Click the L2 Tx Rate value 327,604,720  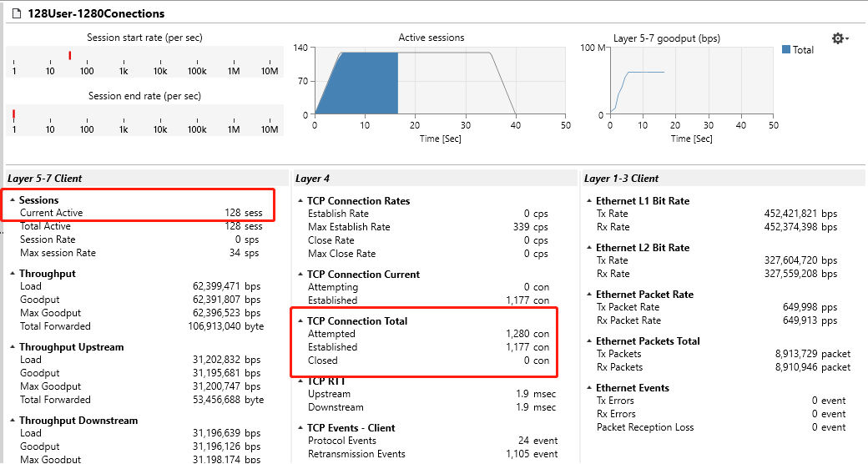pyautogui.click(x=790, y=260)
